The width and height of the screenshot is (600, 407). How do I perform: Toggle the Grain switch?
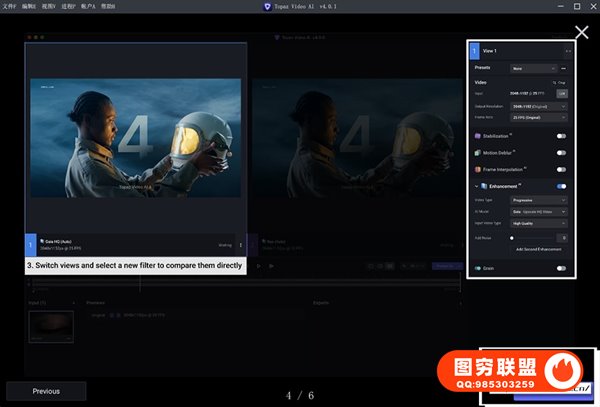(561, 268)
